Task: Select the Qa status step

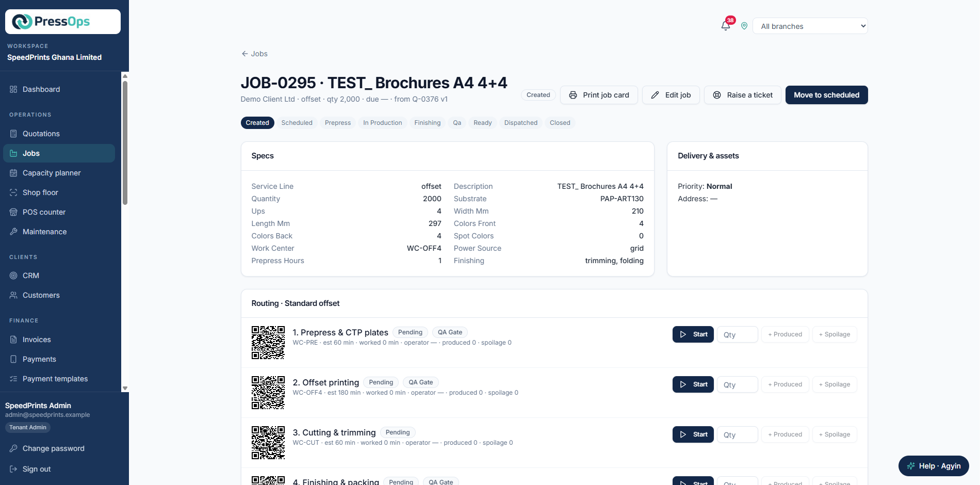Action: pyautogui.click(x=457, y=123)
